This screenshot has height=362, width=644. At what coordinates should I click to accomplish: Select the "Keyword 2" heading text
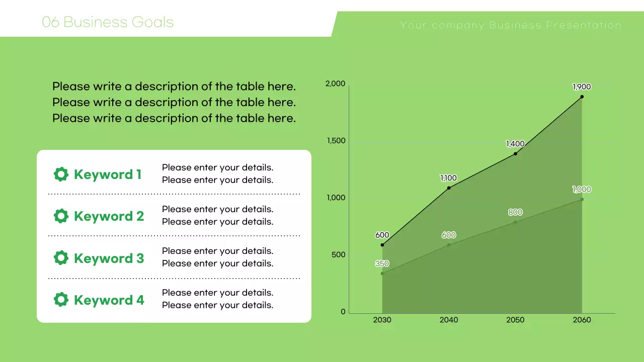[x=109, y=216]
